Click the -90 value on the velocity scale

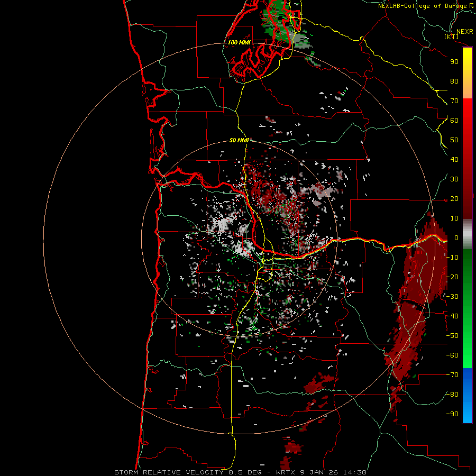[x=452, y=414]
